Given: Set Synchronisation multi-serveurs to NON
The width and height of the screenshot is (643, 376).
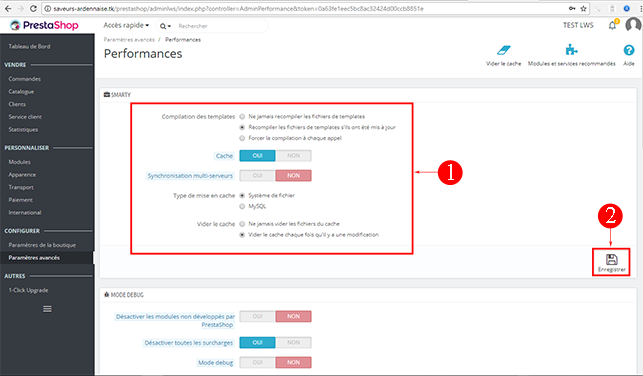Looking at the screenshot, I should [x=294, y=175].
